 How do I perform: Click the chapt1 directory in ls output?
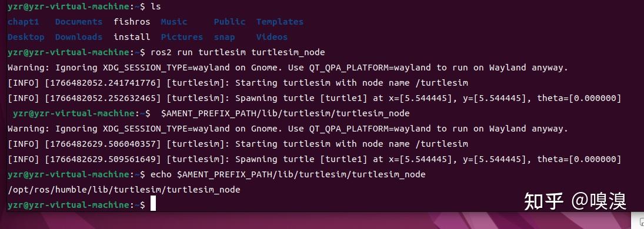24,22
